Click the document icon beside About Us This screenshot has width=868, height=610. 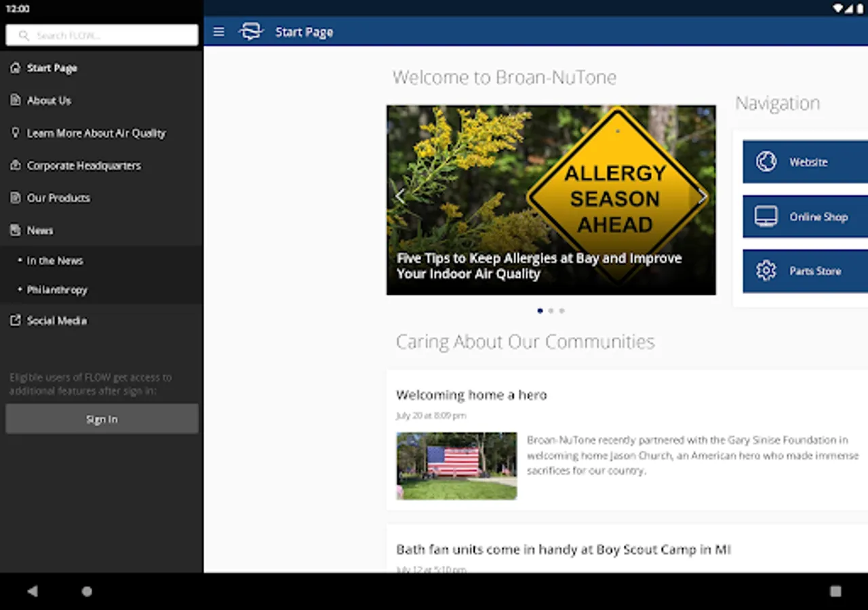click(x=16, y=100)
